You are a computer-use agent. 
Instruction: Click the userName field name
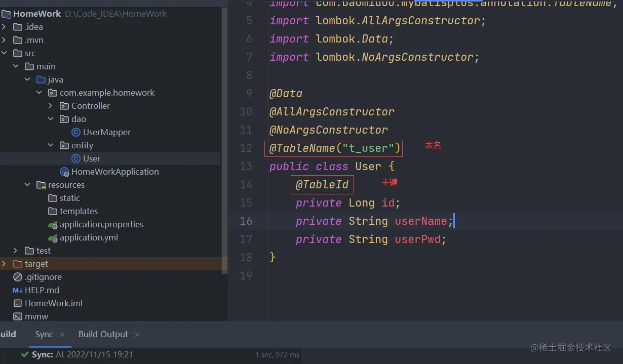click(421, 221)
